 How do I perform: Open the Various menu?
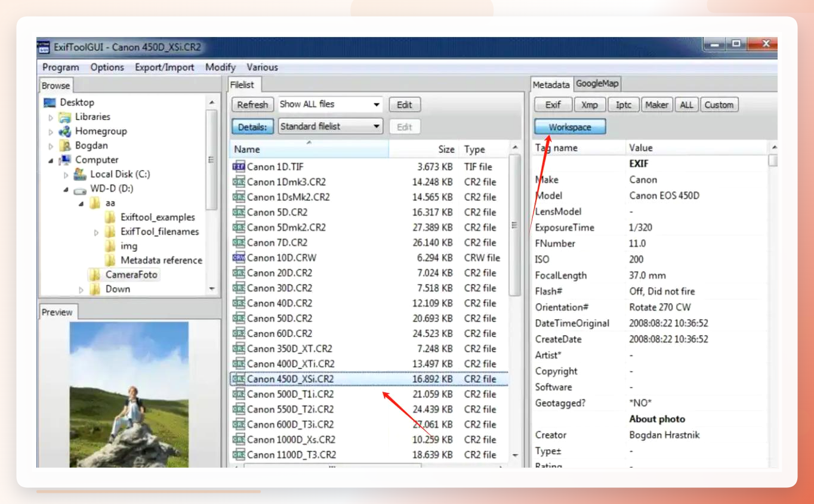pyautogui.click(x=262, y=67)
